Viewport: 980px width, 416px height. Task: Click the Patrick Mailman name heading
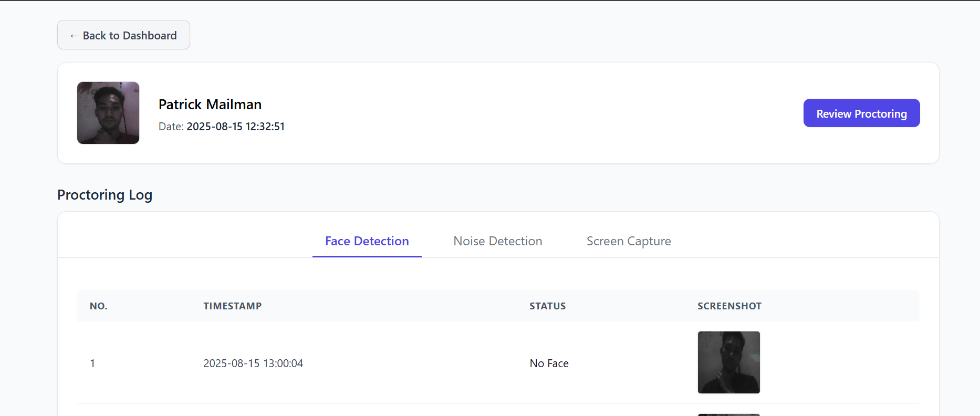tap(210, 105)
